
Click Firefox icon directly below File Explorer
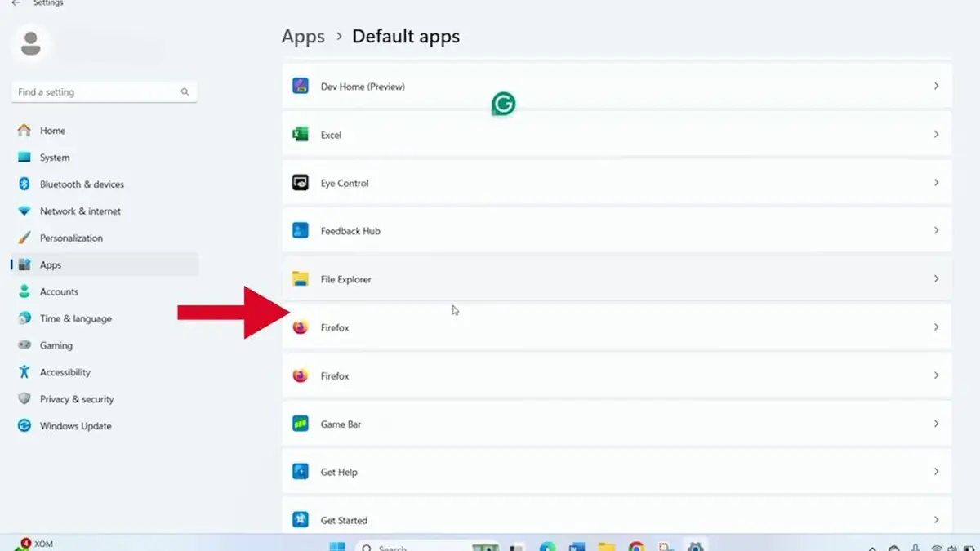[301, 327]
